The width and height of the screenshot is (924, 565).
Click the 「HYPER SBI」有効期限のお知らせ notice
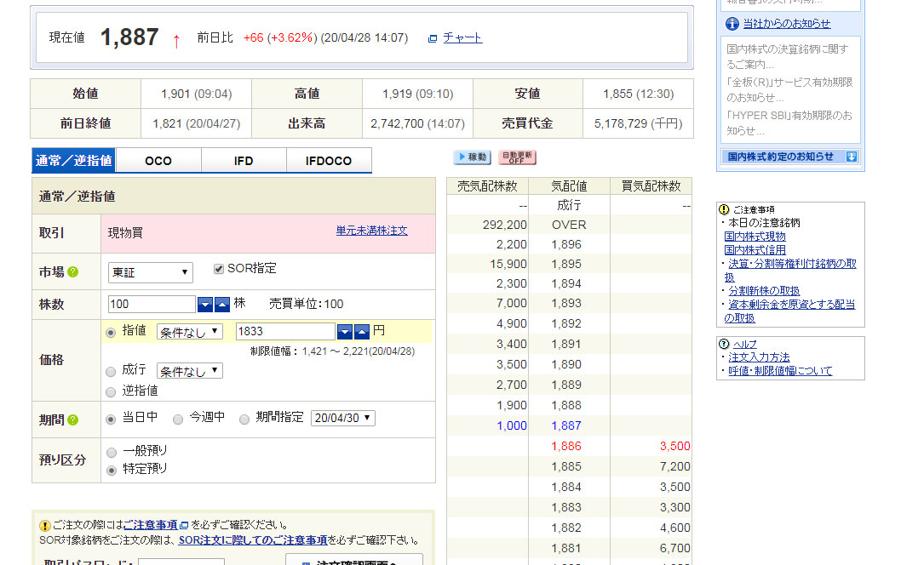789,123
